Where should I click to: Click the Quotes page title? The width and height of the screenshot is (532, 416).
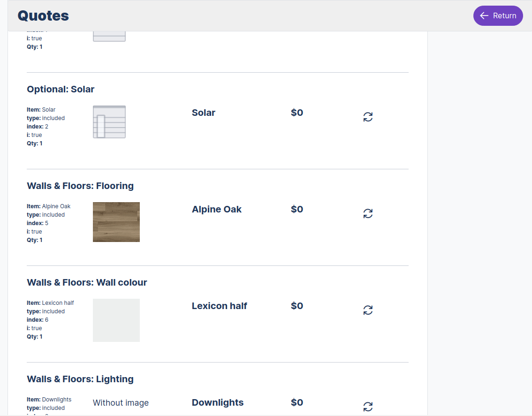pyautogui.click(x=43, y=15)
